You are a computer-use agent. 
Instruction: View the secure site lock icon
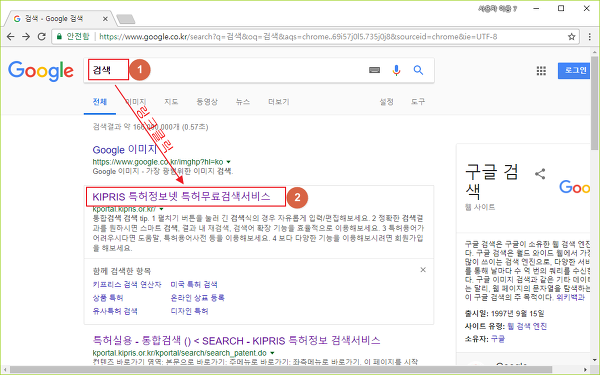[59, 37]
